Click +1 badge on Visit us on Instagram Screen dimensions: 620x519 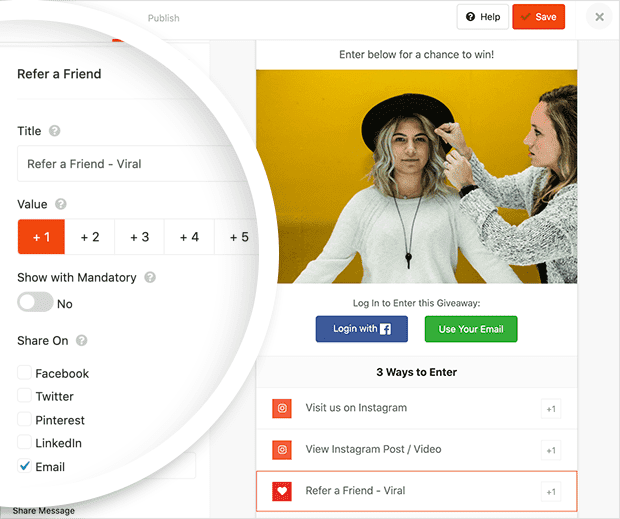coord(551,409)
